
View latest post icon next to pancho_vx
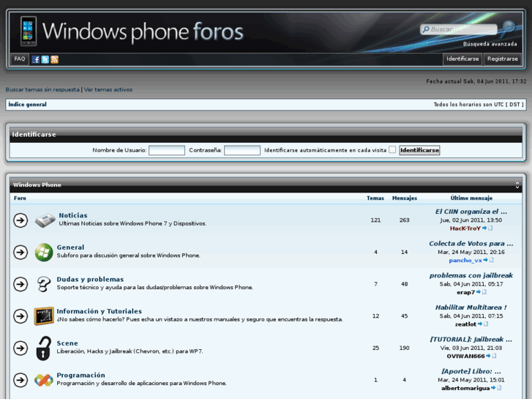pyautogui.click(x=489, y=260)
